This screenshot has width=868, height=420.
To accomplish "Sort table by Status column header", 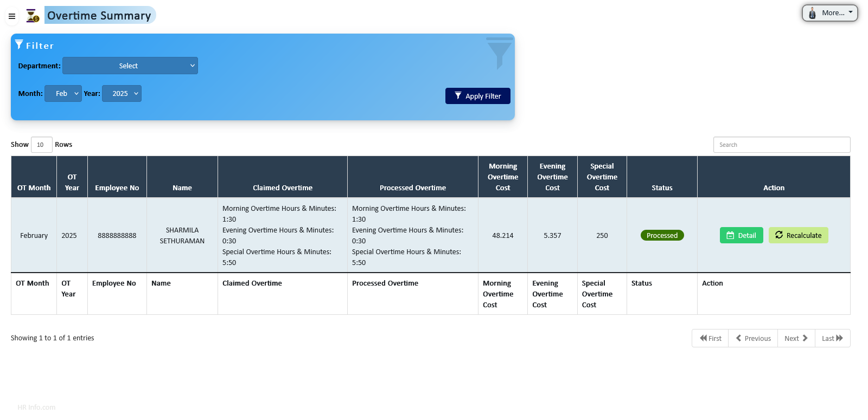I will (662, 188).
